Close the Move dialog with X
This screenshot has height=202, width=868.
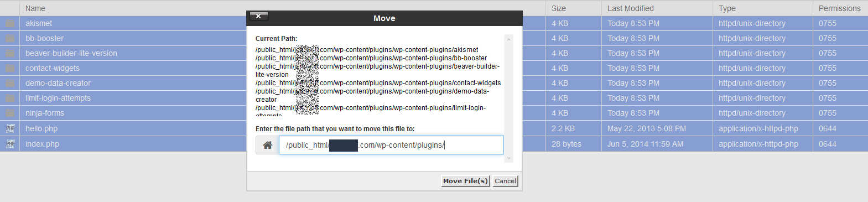pos(258,16)
